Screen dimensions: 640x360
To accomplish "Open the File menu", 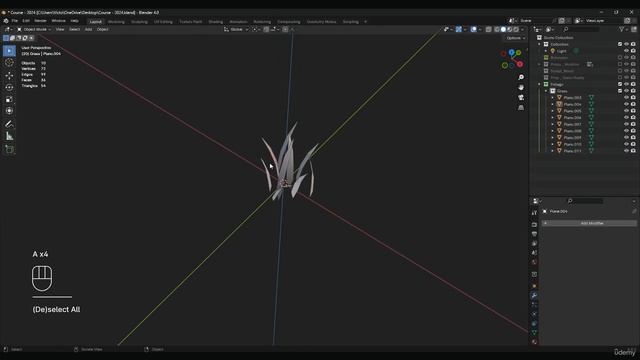I will coord(15,21).
